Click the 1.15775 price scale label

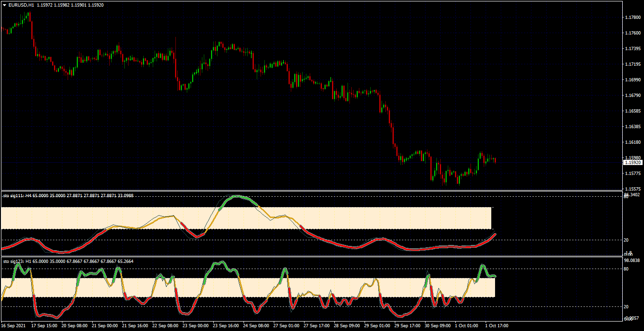(x=633, y=174)
